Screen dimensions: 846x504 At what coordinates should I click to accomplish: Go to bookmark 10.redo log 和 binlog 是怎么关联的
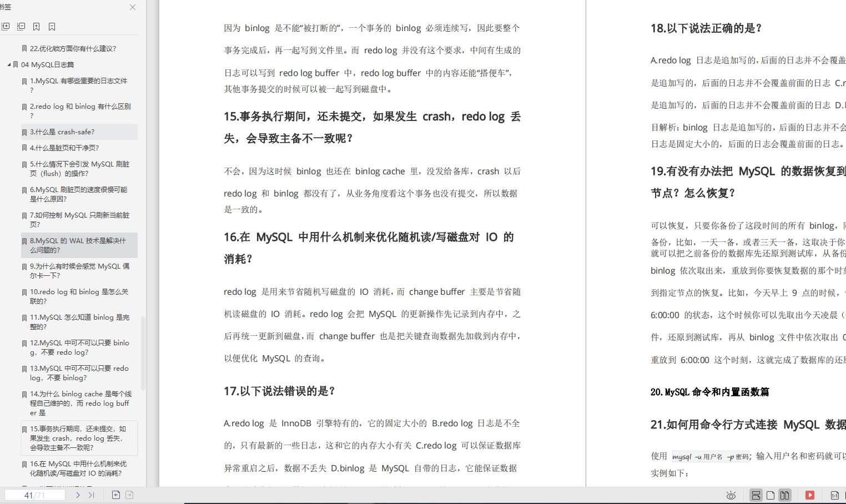click(x=79, y=296)
